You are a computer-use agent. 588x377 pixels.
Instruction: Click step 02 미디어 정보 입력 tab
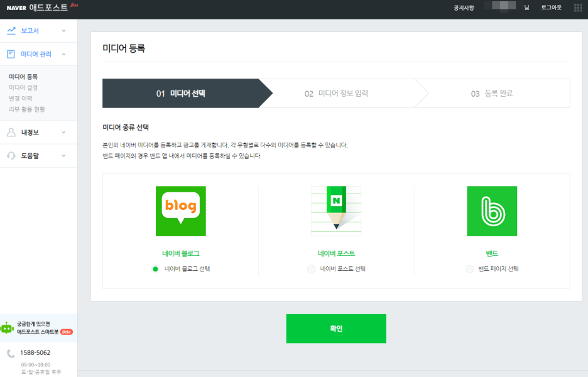[336, 94]
